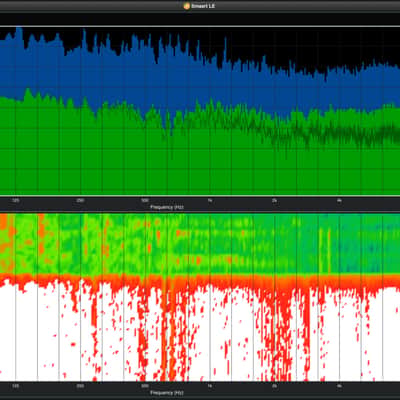The width and height of the screenshot is (400, 400).
Task: Select the 250 Hz label on upper RTA axis
Action: 80,200
